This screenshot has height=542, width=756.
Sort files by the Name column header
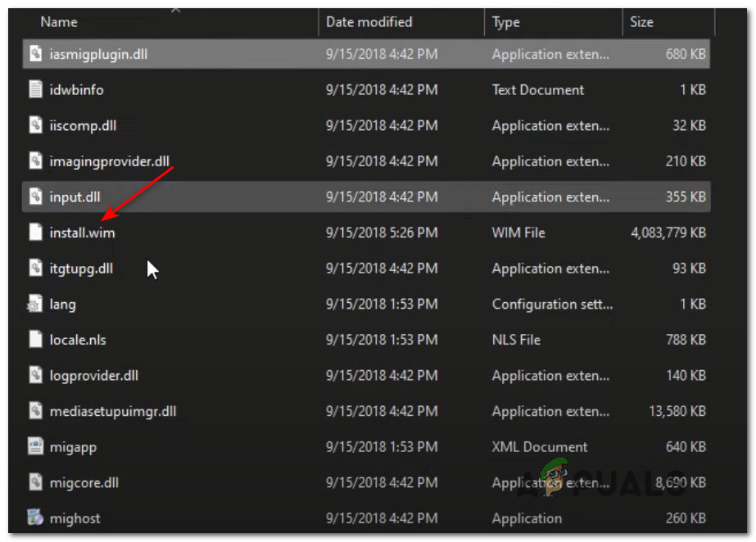pos(59,21)
